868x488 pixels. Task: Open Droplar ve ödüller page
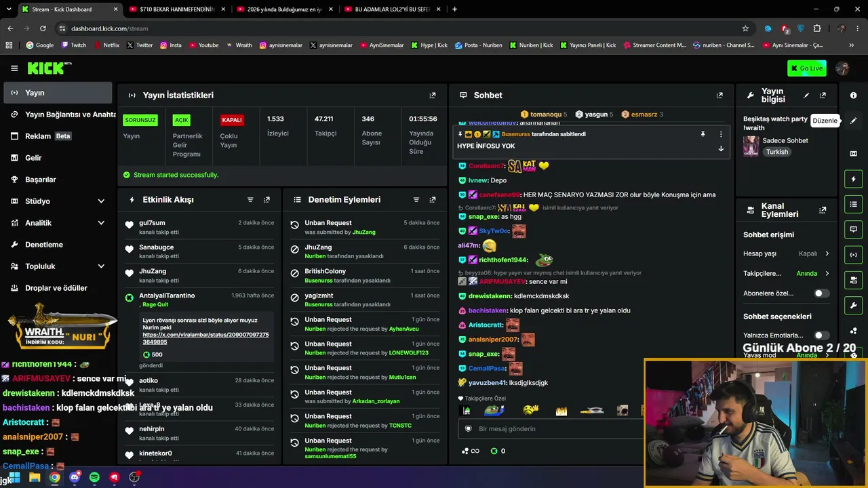point(58,288)
